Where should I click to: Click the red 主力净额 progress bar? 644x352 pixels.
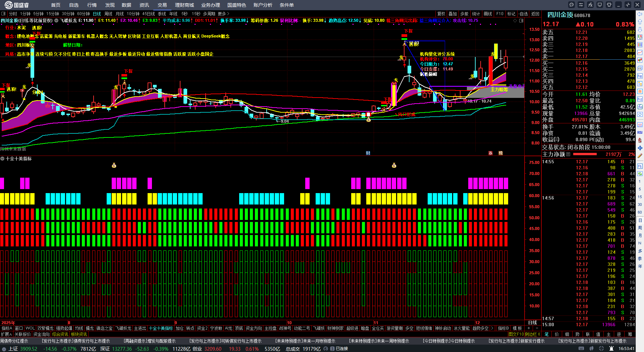click(585, 154)
